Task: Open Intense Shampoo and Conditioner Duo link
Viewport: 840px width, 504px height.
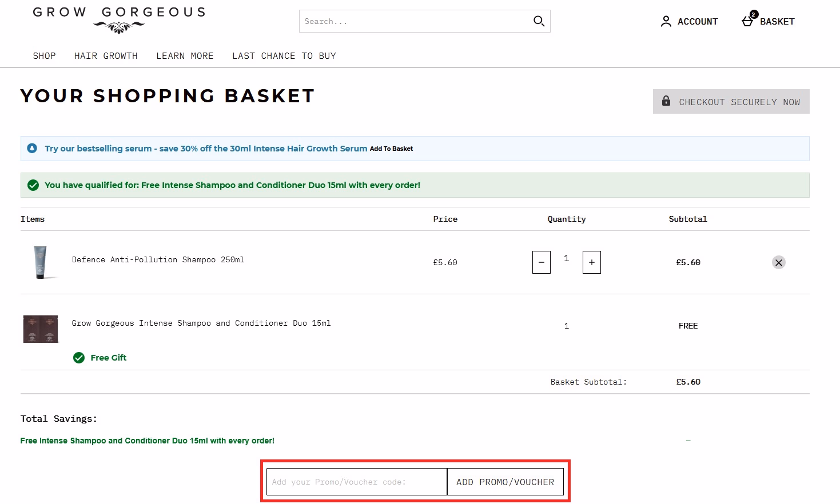Action: tap(201, 323)
